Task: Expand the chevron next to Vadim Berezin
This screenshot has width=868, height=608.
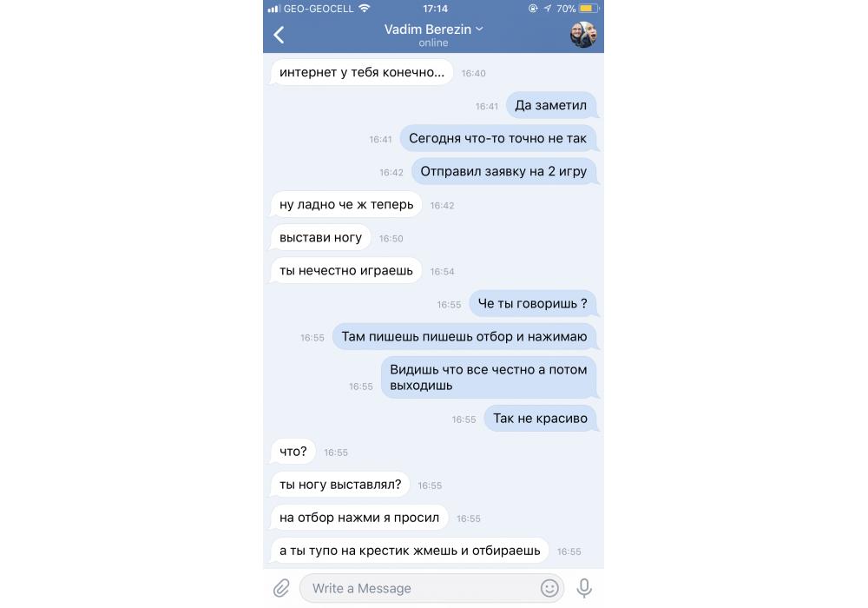Action: [479, 29]
